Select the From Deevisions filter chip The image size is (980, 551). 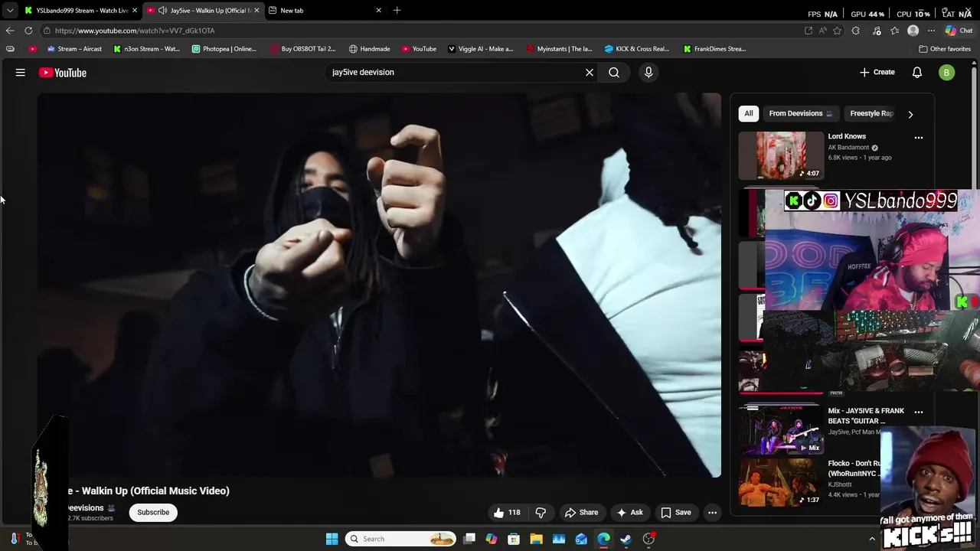[x=800, y=113]
